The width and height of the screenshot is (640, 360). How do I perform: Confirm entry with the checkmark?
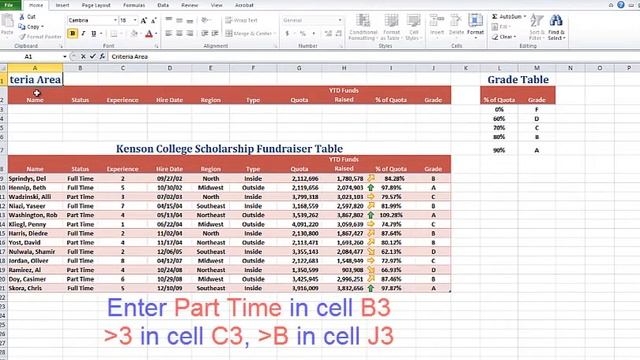click(93, 56)
